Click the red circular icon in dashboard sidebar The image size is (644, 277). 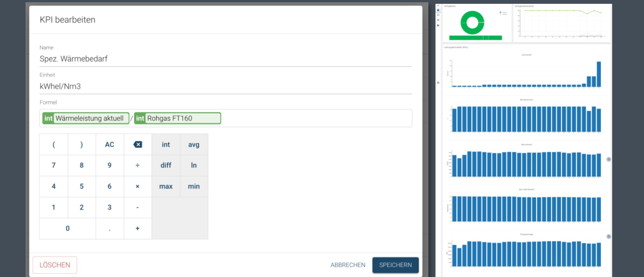coord(438,83)
